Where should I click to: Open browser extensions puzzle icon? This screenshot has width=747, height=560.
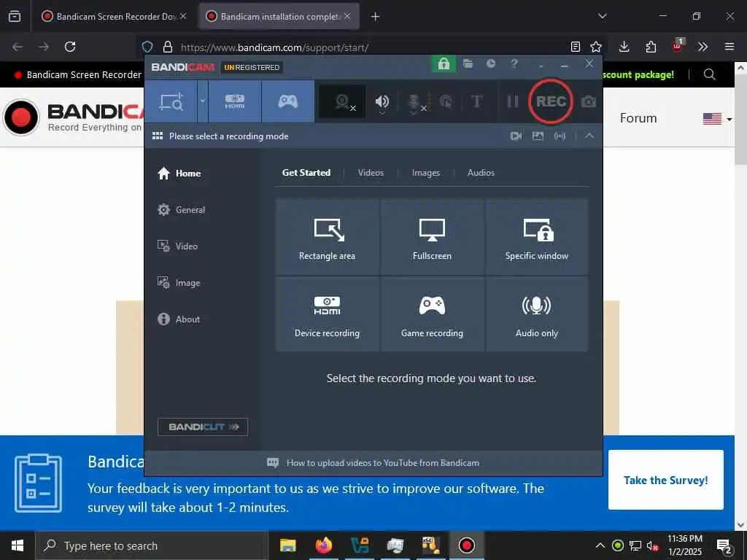[x=651, y=47]
